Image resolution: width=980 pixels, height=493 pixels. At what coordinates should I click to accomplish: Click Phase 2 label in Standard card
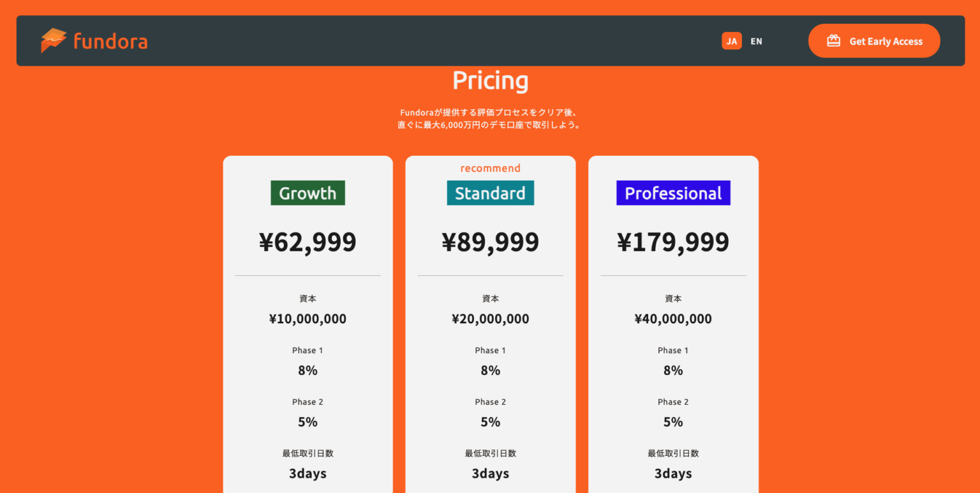[x=490, y=402]
